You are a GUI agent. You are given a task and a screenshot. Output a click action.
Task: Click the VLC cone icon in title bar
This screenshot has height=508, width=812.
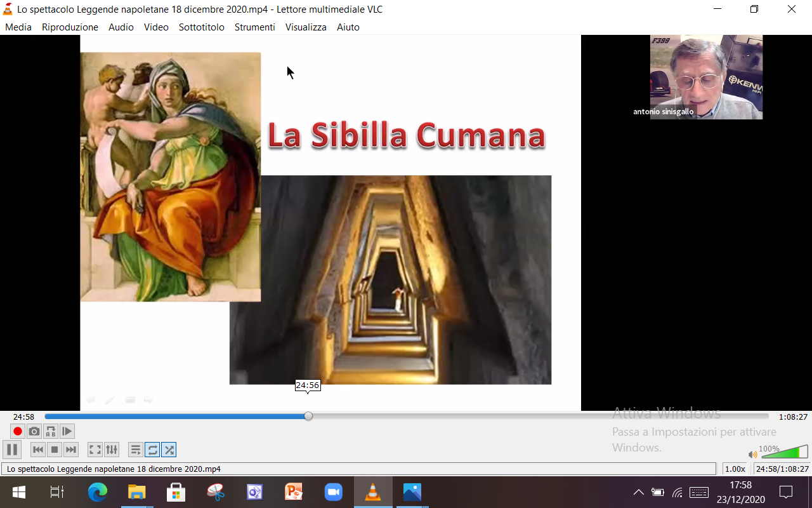(8, 10)
